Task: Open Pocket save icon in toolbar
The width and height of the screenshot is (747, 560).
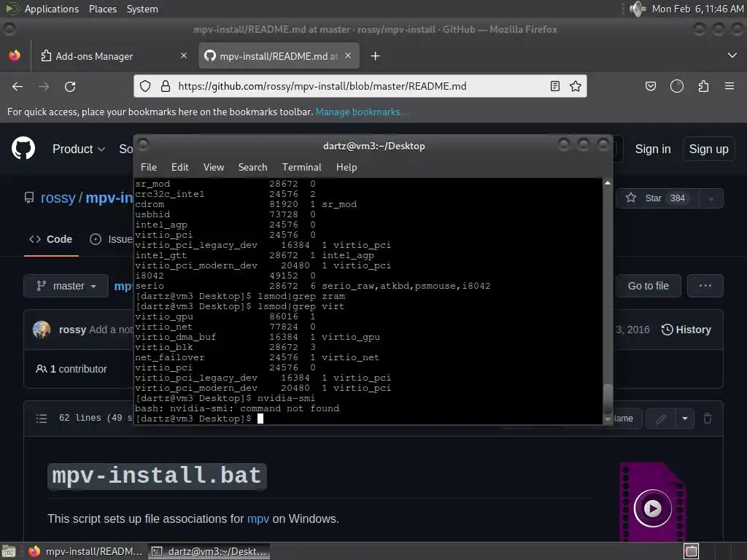Action: 651,86
